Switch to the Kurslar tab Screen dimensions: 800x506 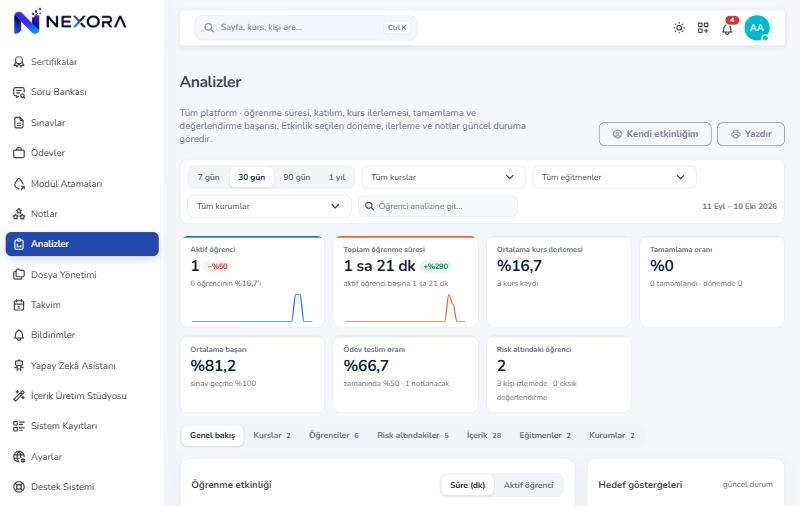tap(272, 435)
